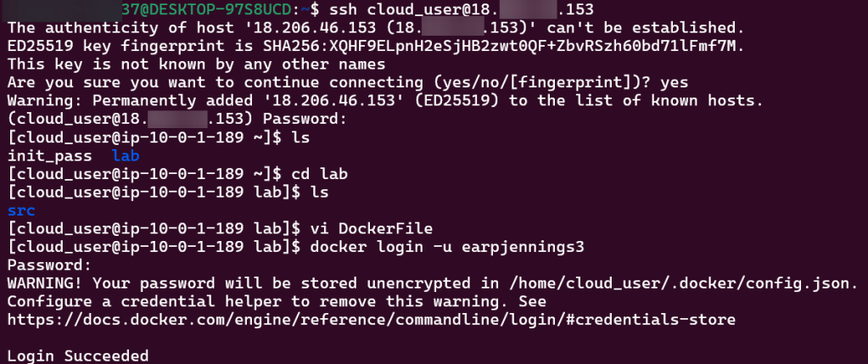Click the "This key is not known" line
Screen dimensions: 868x364
[197, 64]
